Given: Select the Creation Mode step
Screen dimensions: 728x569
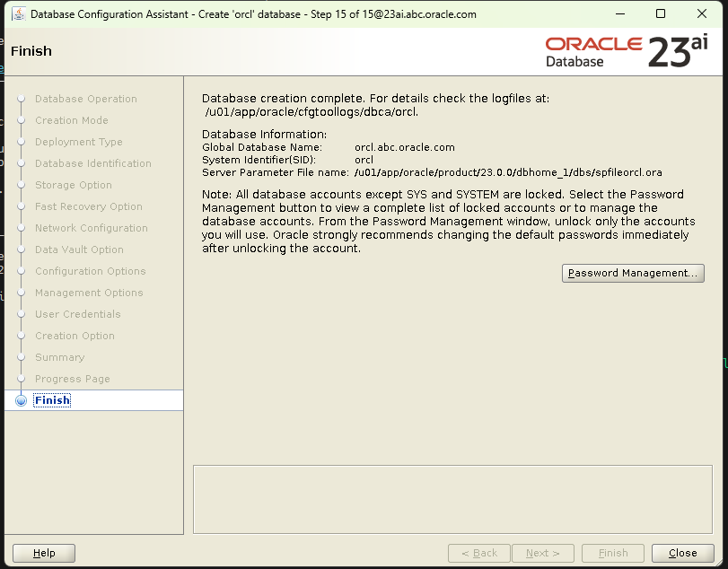Looking at the screenshot, I should click(73, 120).
